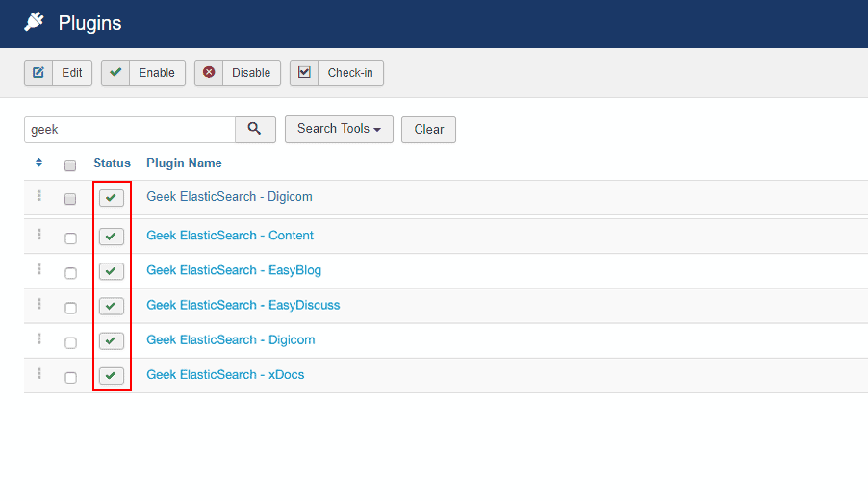Click the Clear search button
The width and height of the screenshot is (868, 501).
coord(428,130)
